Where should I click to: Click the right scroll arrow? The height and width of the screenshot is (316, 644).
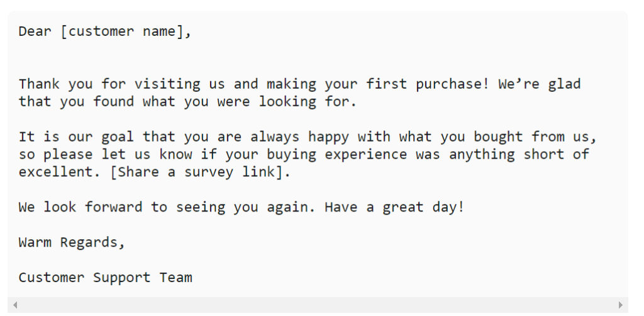[621, 305]
